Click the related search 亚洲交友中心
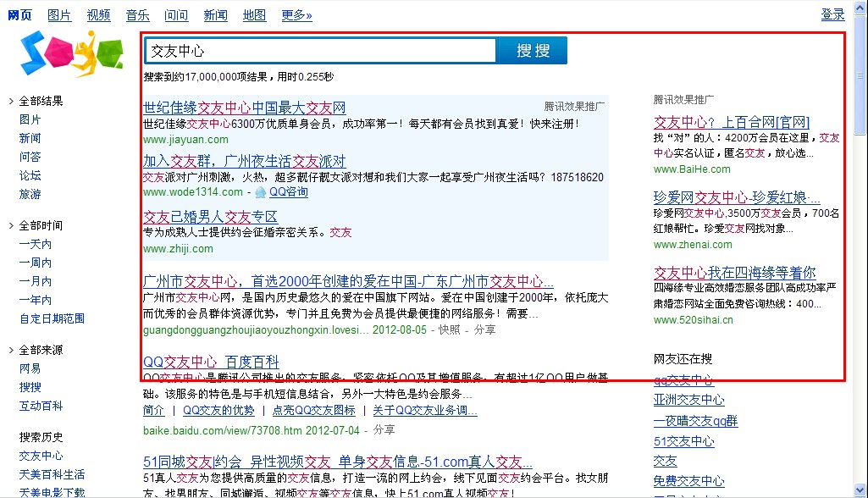 pos(688,400)
